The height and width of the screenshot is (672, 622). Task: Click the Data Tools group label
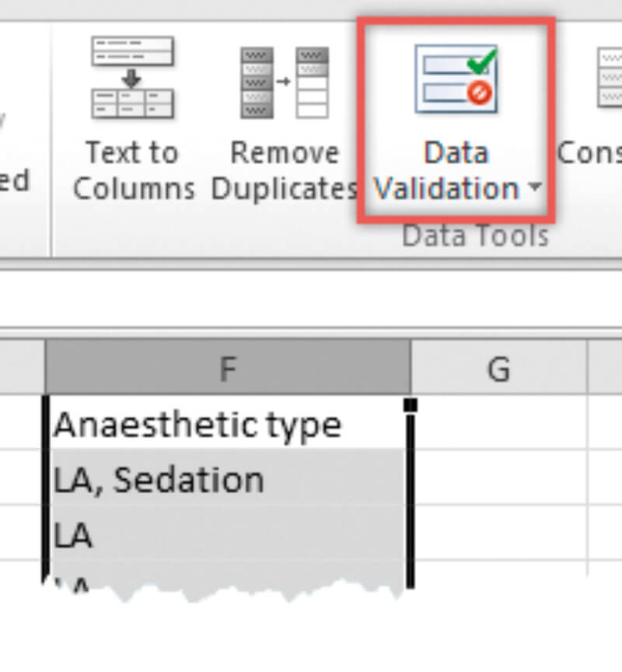coord(475,236)
